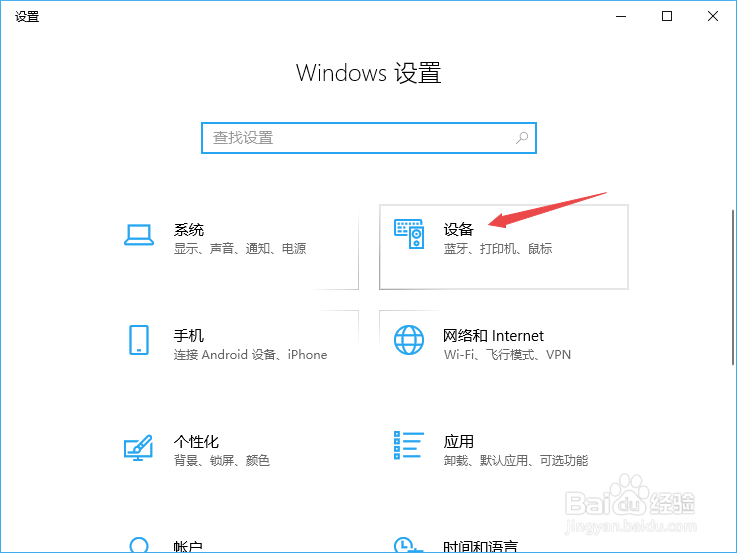Viewport: 737px width, 553px height.
Task: Click the 连接 Android 设备、iPhone description
Action: click(x=250, y=355)
